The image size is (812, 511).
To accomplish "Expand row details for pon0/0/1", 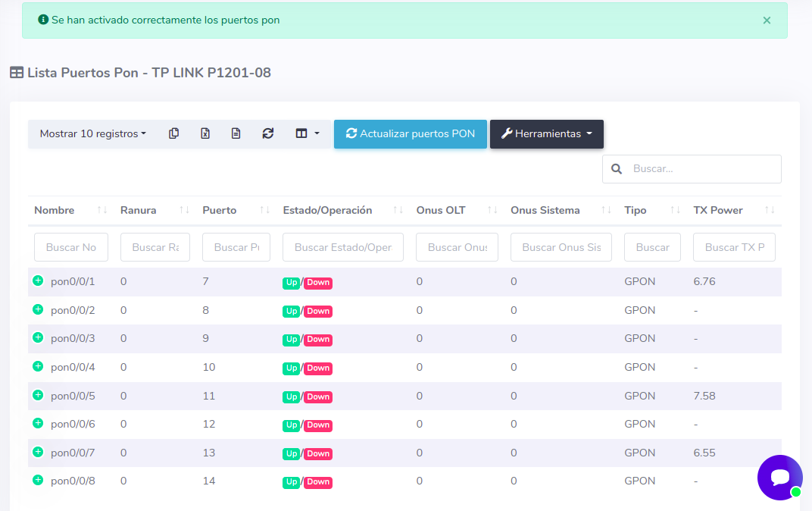I will pyautogui.click(x=38, y=281).
